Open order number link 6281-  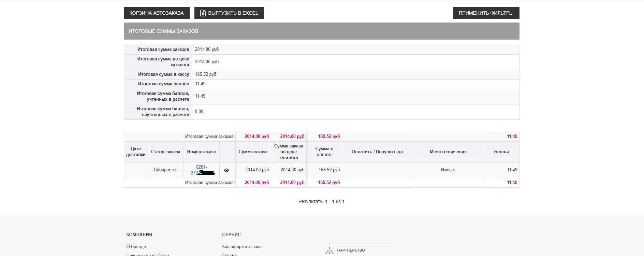(x=201, y=167)
